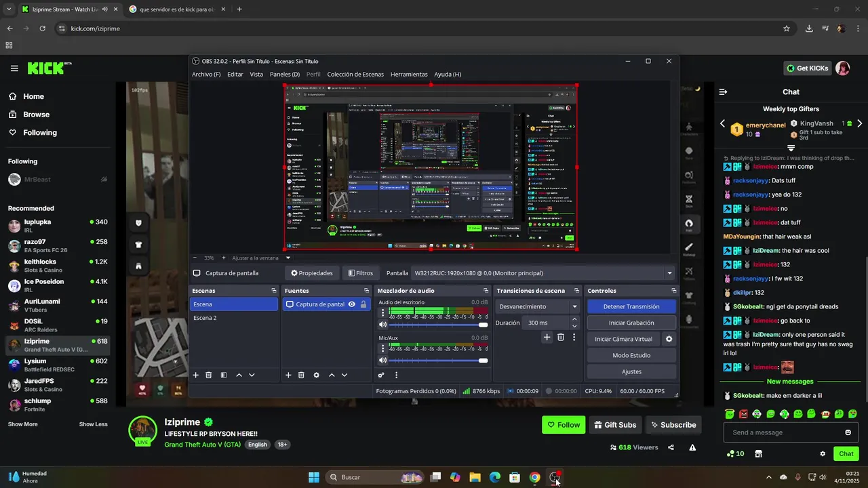
Task: Move source up in Fuentes toolbar
Action: coord(332,375)
